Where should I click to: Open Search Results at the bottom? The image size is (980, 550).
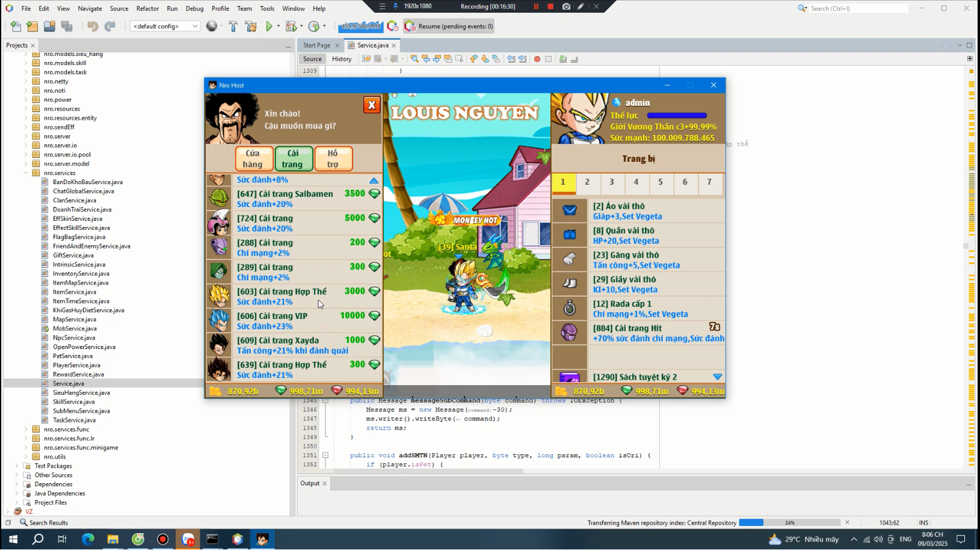point(43,523)
